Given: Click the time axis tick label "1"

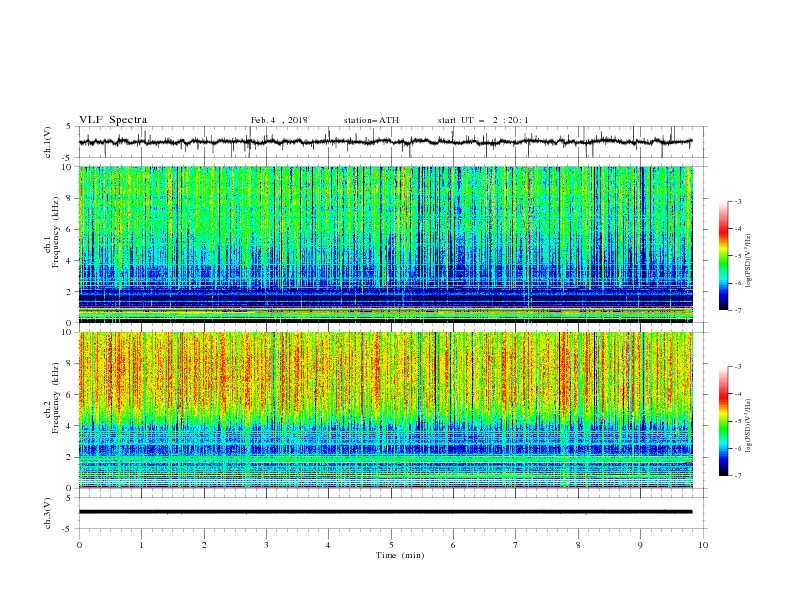Looking at the screenshot, I should tap(141, 545).
